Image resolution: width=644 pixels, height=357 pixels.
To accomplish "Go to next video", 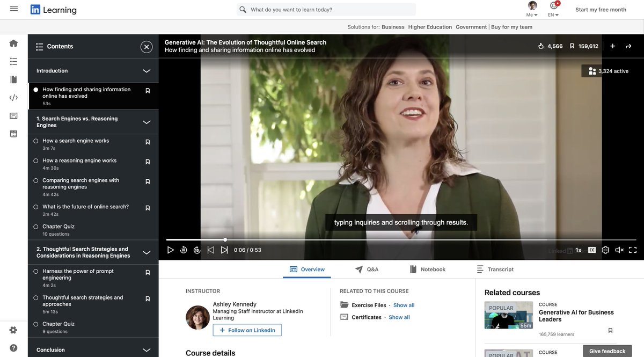I will 224,250.
